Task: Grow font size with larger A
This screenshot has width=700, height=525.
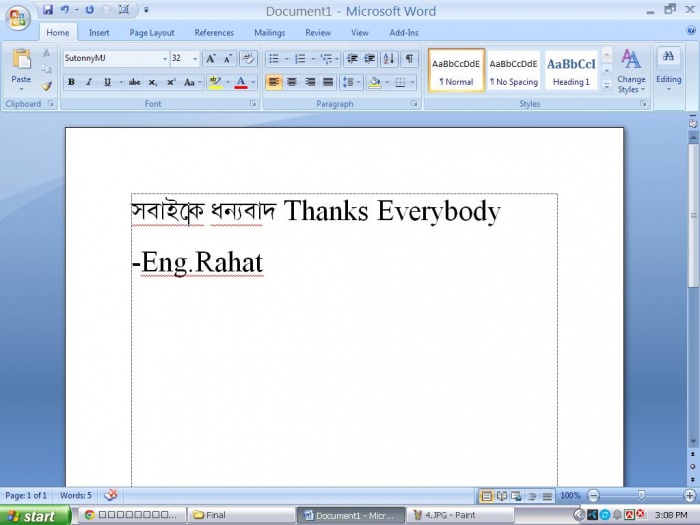Action: [210, 58]
